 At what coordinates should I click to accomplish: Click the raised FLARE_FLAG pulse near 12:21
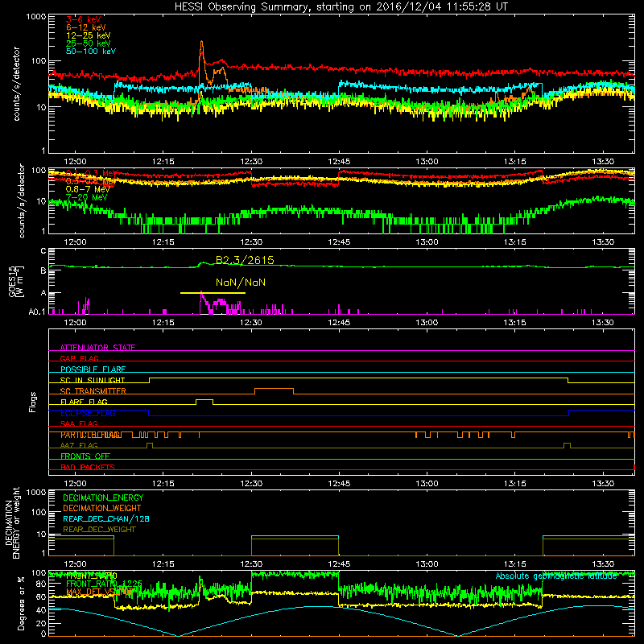tap(204, 400)
